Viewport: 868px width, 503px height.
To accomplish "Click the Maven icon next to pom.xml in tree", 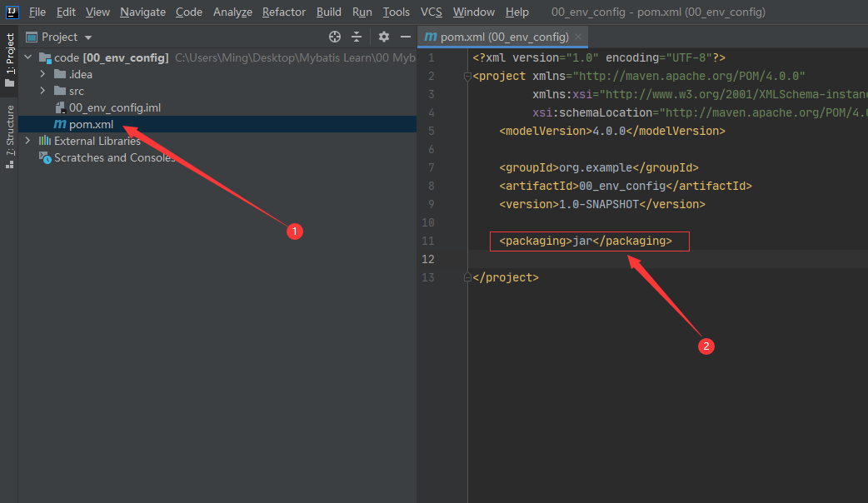I will pyautogui.click(x=60, y=124).
